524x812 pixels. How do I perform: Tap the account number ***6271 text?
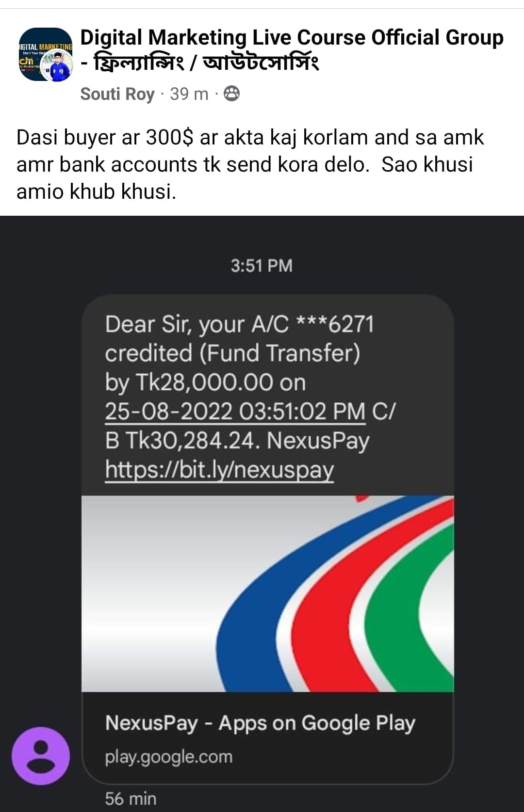coord(335,324)
